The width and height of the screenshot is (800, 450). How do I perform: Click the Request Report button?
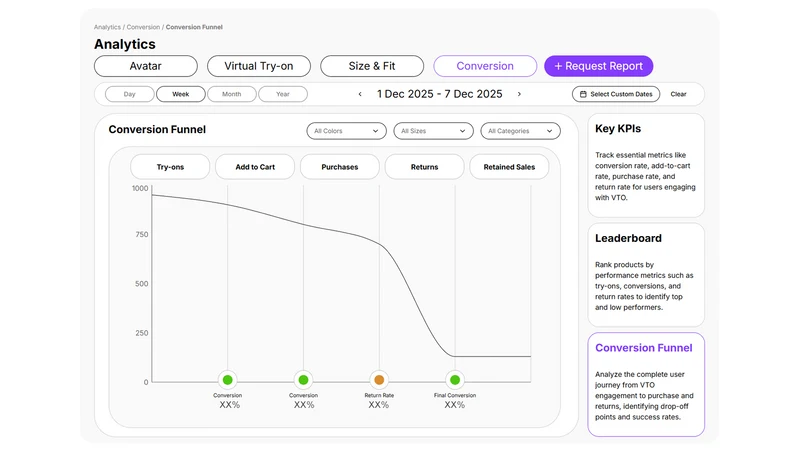(598, 66)
